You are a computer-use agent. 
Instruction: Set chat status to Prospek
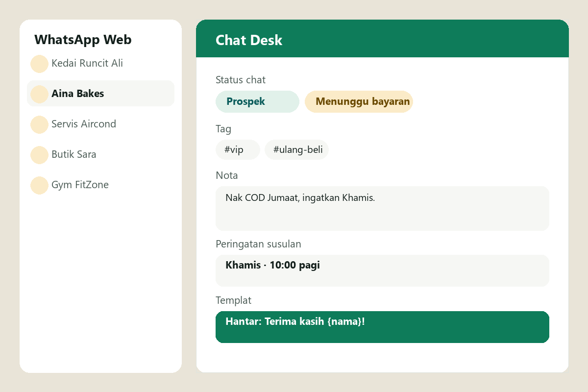coord(257,101)
